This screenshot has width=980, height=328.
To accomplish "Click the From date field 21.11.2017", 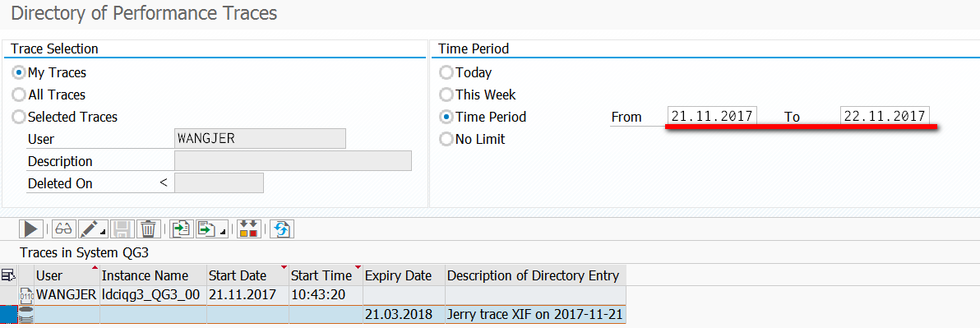I will click(x=712, y=116).
